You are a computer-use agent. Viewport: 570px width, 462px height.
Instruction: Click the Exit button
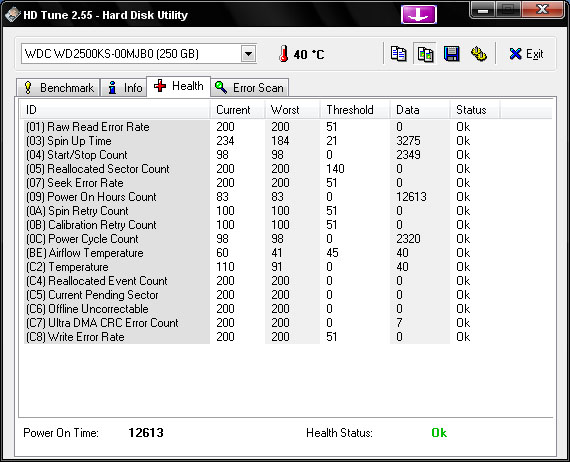coord(526,54)
